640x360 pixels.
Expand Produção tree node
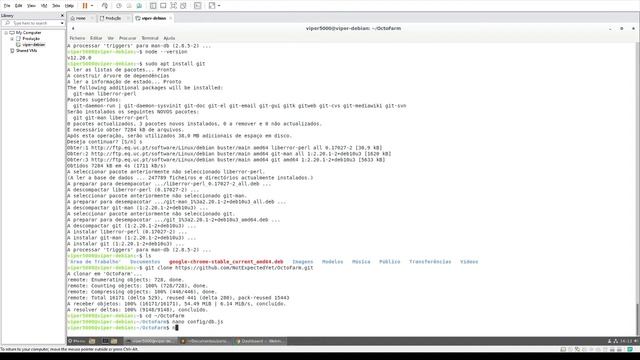(12, 39)
